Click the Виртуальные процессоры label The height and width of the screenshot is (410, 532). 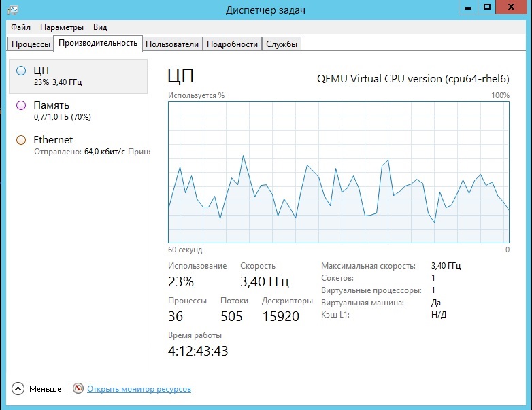pos(371,290)
